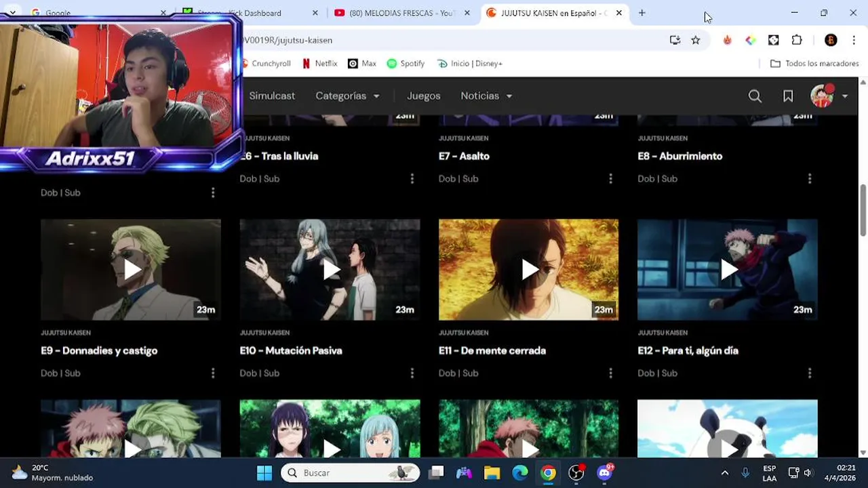Open File Explorer from the taskbar

pos(492,472)
